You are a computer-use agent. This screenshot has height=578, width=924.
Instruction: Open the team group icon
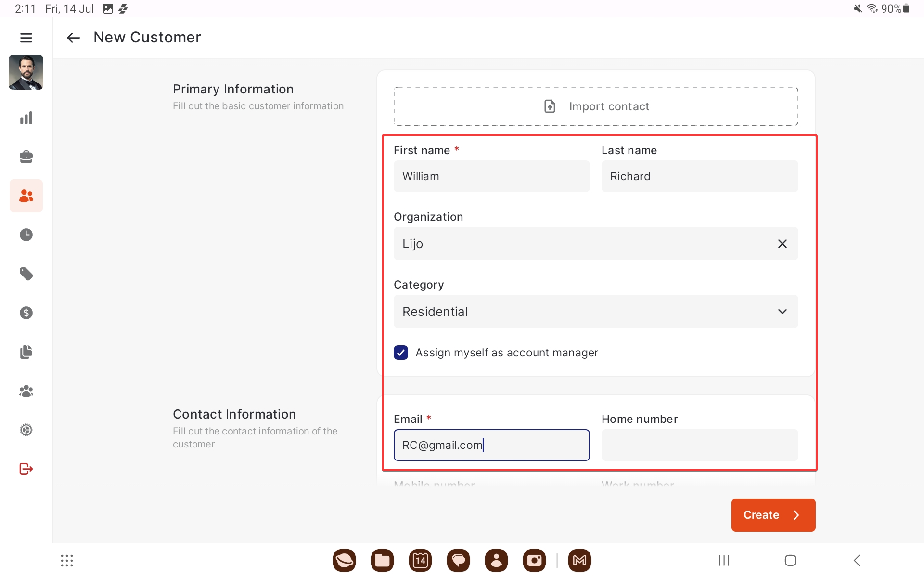(26, 391)
